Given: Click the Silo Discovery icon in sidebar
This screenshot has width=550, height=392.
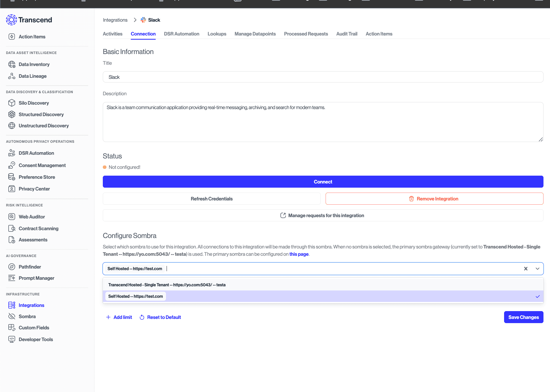Looking at the screenshot, I should (x=11, y=103).
